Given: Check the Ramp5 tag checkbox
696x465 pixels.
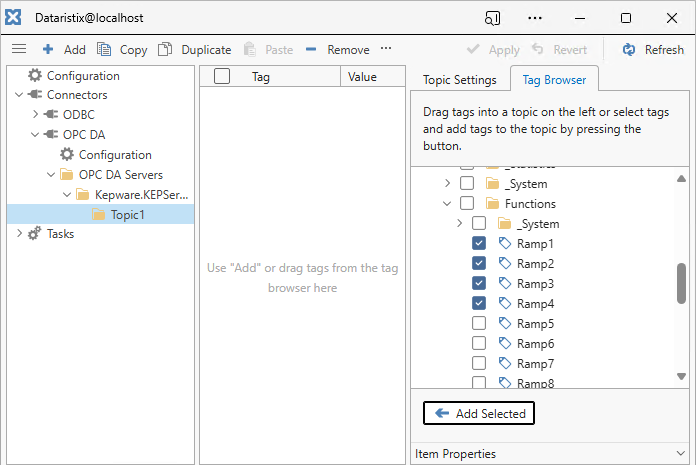Looking at the screenshot, I should (479, 324).
